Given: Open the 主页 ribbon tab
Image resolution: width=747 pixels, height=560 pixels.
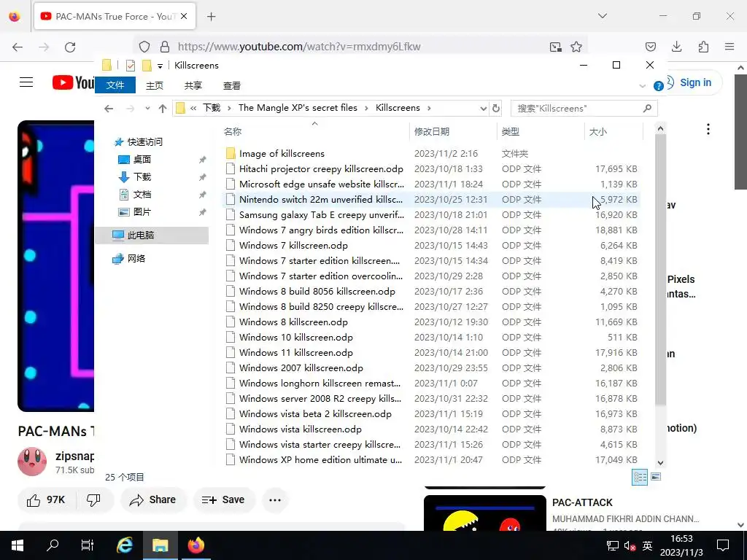Looking at the screenshot, I should pyautogui.click(x=155, y=86).
